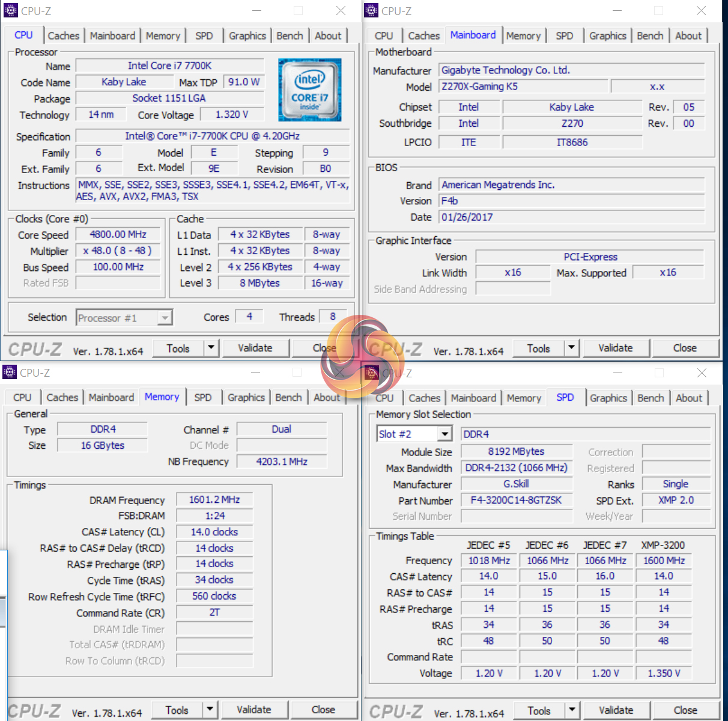The image size is (728, 721).
Task: Click the Multiplier x 48.0 value field
Action: click(118, 251)
